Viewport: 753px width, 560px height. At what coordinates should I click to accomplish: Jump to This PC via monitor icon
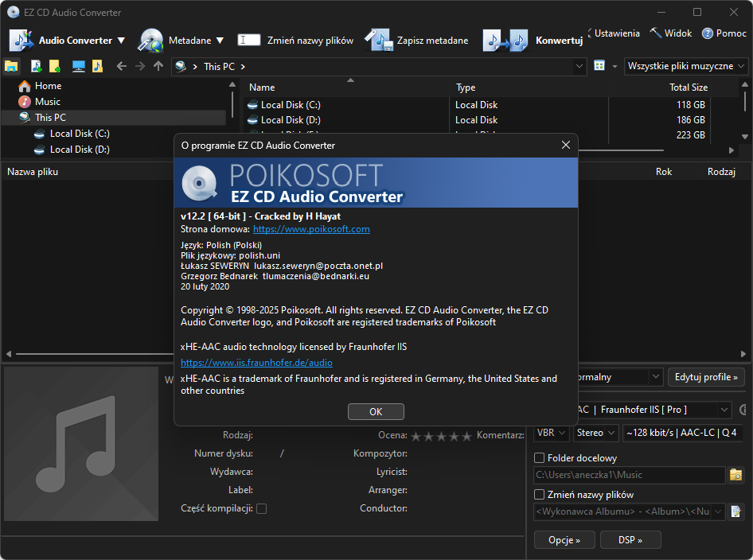[x=78, y=66]
